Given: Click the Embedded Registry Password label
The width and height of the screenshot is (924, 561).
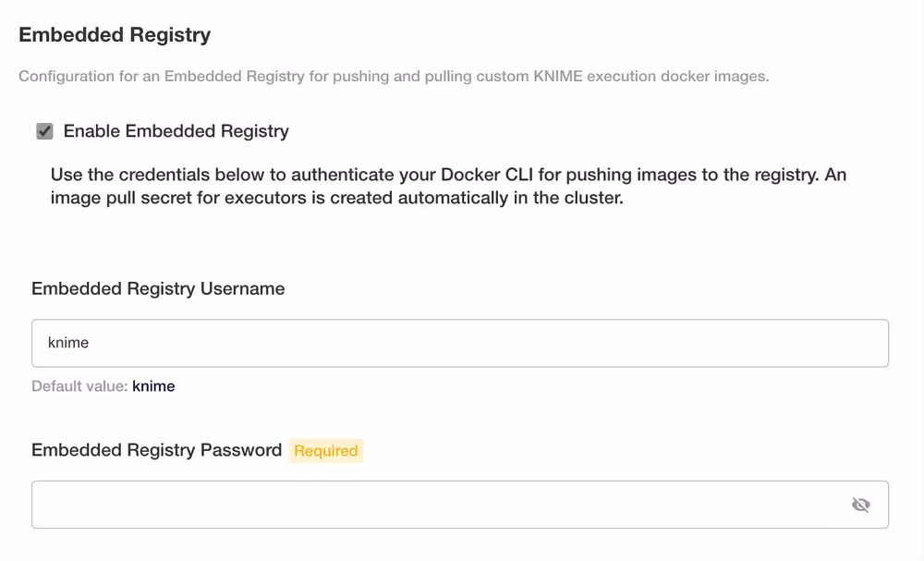Looking at the screenshot, I should tap(157, 450).
